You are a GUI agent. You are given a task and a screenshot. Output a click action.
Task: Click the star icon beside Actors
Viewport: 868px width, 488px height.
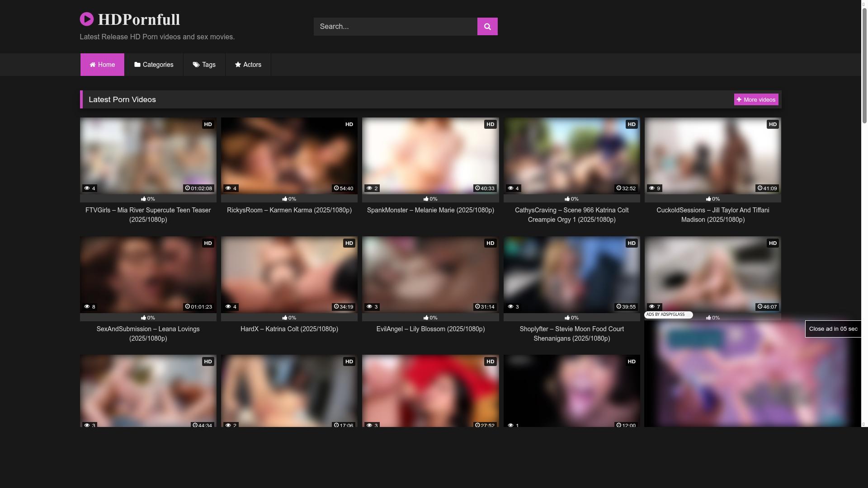pyautogui.click(x=237, y=65)
